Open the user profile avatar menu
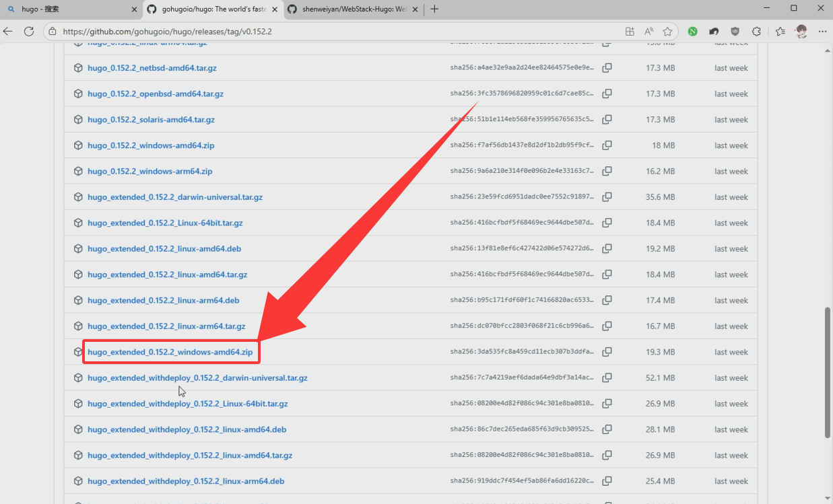The height and width of the screenshot is (504, 833). click(x=801, y=32)
